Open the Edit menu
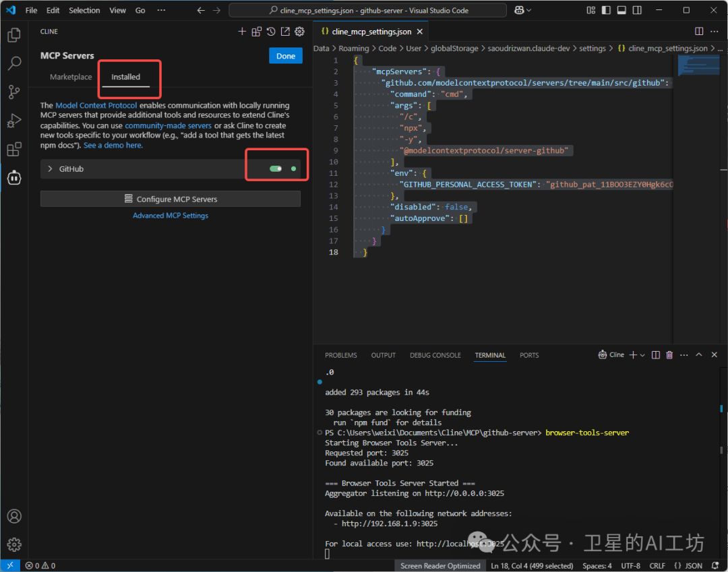This screenshot has width=728, height=572. (x=53, y=10)
